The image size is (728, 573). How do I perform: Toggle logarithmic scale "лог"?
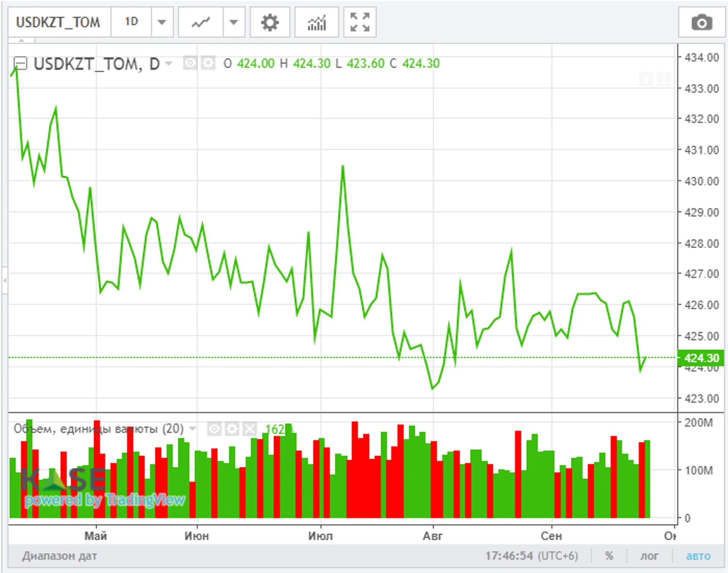click(649, 556)
